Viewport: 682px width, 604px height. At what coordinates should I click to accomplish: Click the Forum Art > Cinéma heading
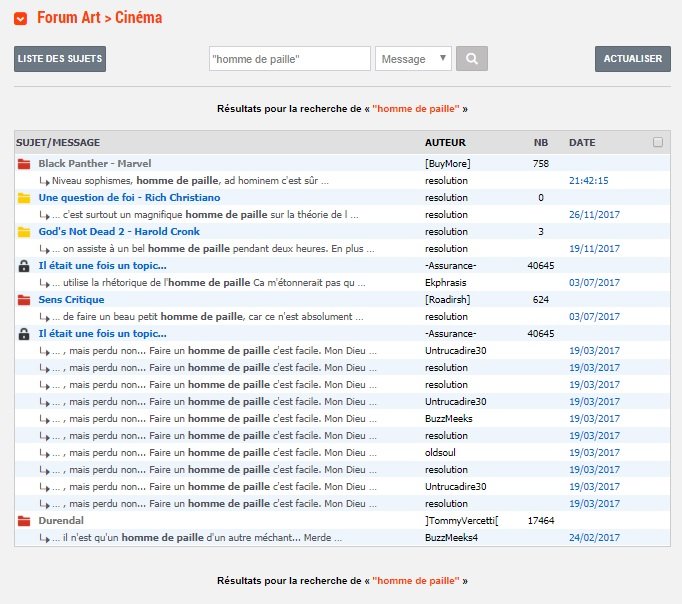click(99, 18)
